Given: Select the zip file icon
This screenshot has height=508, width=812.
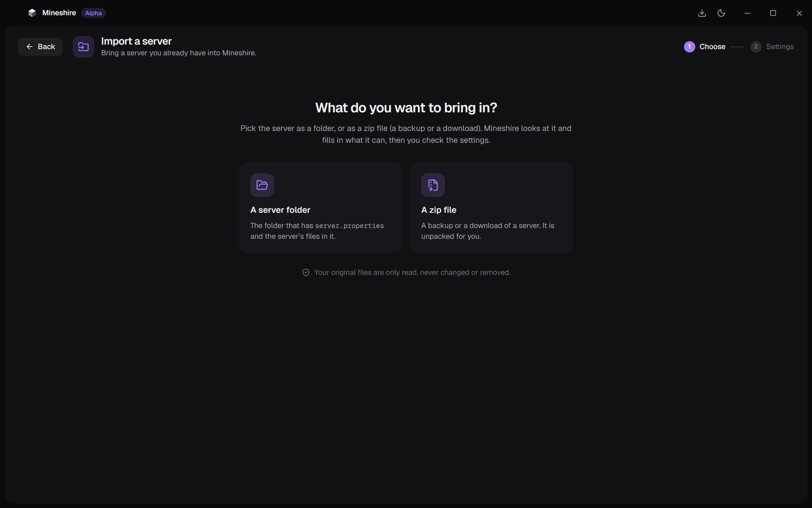Looking at the screenshot, I should (433, 185).
